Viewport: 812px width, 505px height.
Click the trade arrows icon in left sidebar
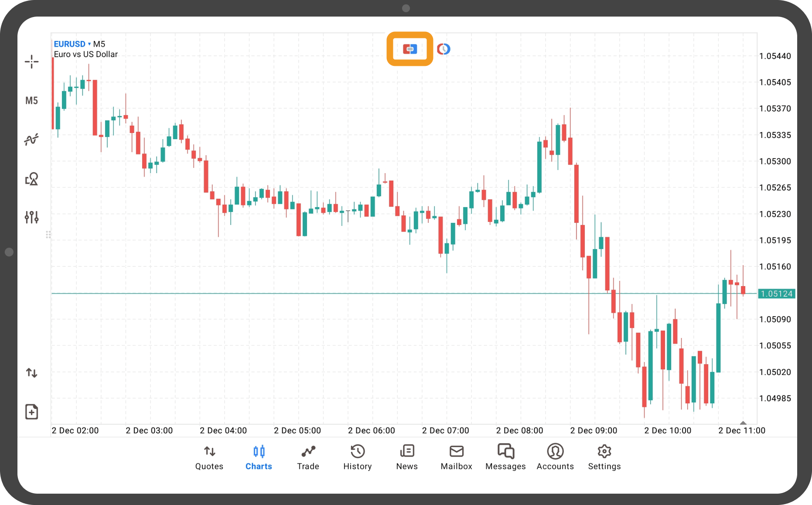click(31, 373)
